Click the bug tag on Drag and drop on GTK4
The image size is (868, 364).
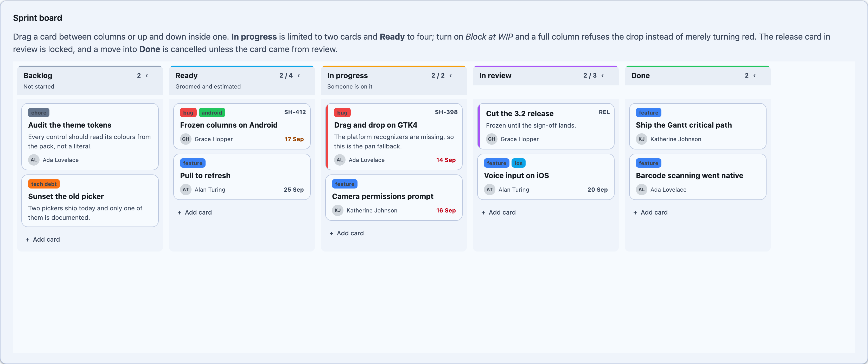click(342, 112)
